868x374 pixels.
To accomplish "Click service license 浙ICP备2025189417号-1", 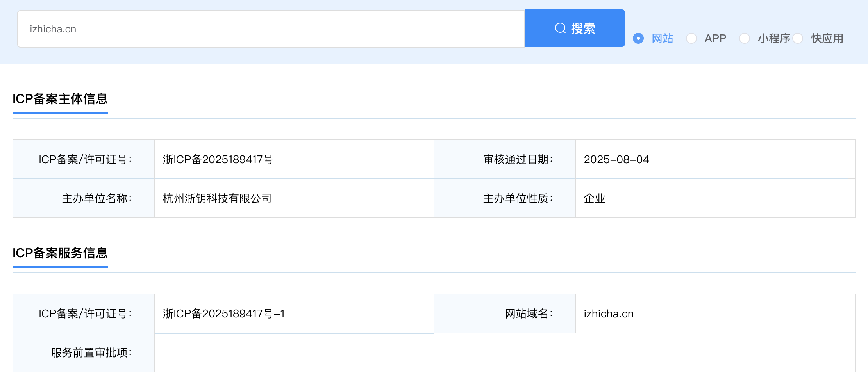I will tap(224, 313).
